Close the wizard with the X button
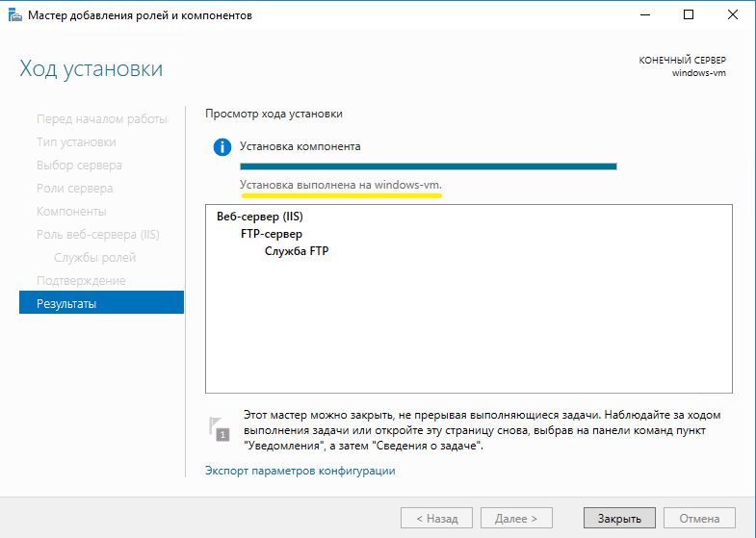 coord(732,14)
